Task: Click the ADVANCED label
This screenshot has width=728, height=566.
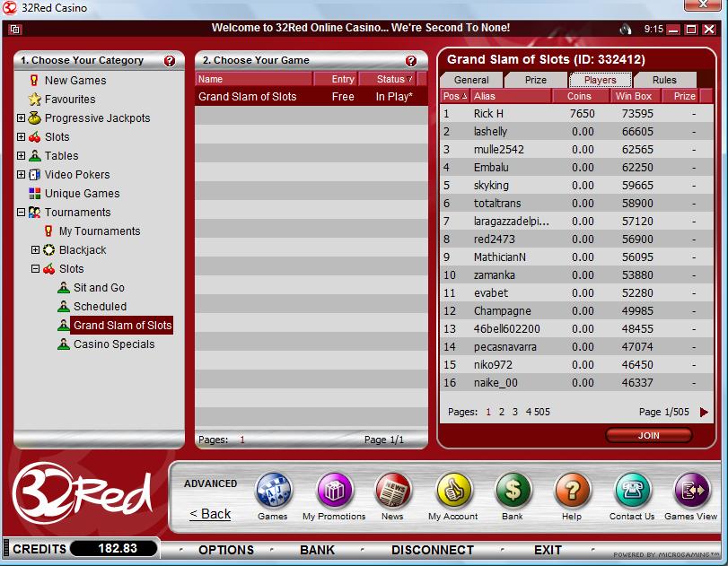Action: click(210, 483)
